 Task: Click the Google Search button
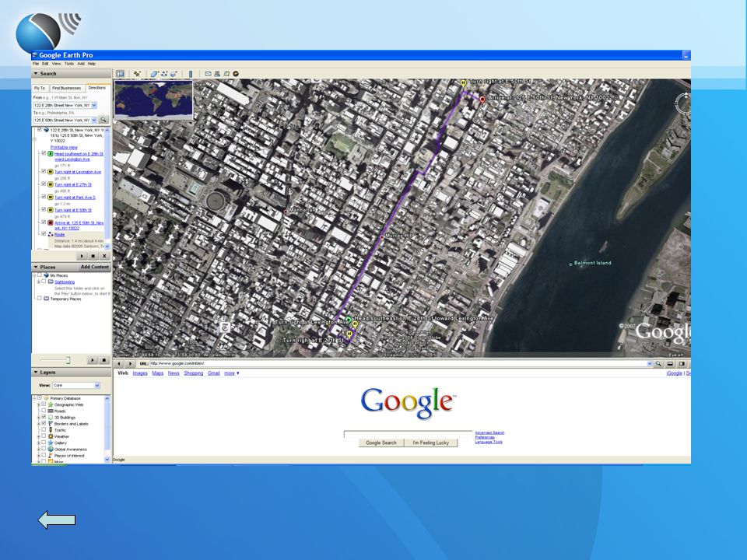(381, 443)
